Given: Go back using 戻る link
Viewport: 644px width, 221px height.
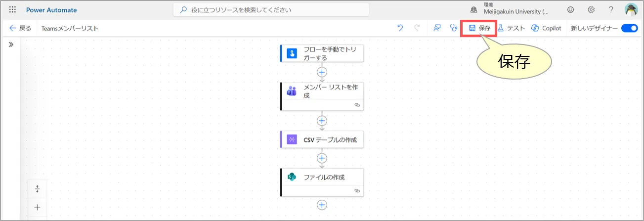Looking at the screenshot, I should 20,28.
